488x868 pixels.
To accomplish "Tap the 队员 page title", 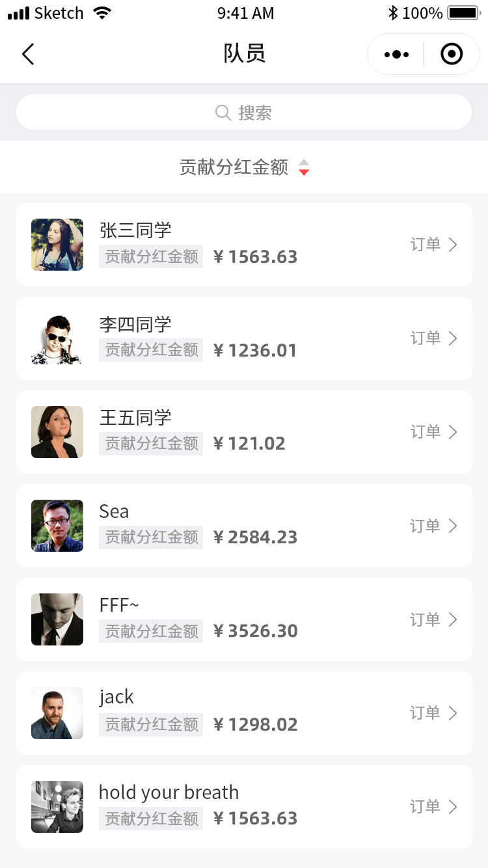I will tap(244, 54).
